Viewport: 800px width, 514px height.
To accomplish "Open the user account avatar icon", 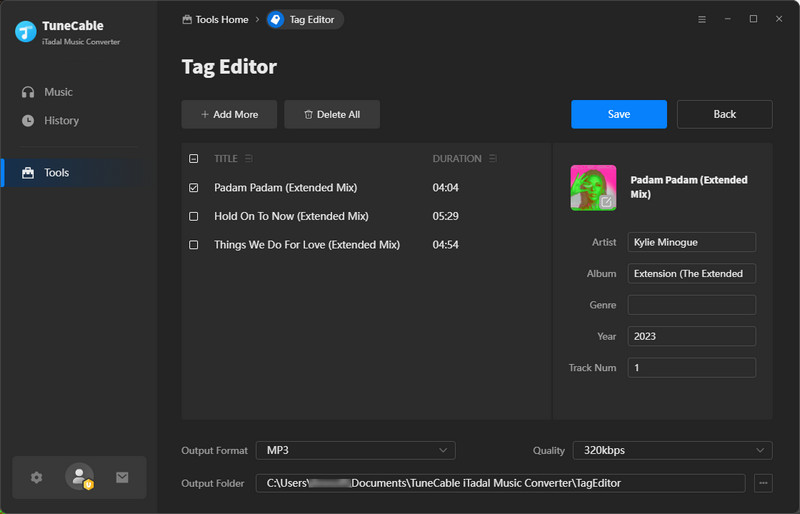I will (x=80, y=477).
